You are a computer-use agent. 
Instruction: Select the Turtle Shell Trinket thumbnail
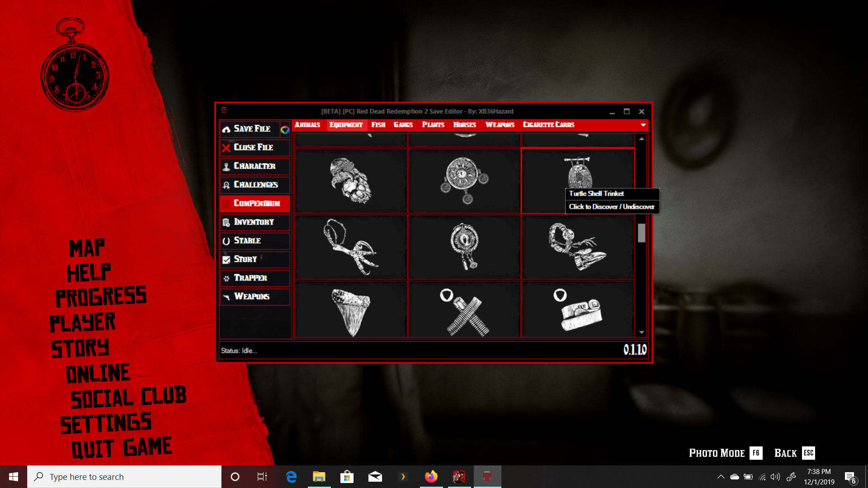578,181
